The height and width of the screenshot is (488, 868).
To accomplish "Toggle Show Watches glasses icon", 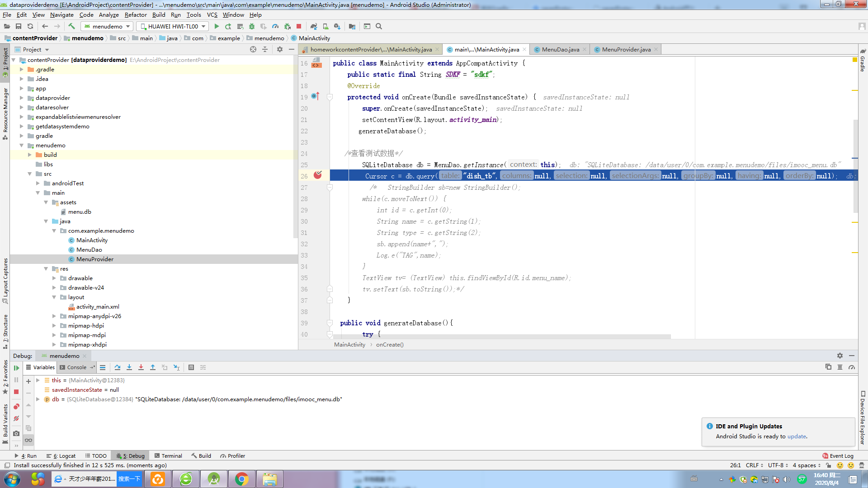I will [x=28, y=440].
